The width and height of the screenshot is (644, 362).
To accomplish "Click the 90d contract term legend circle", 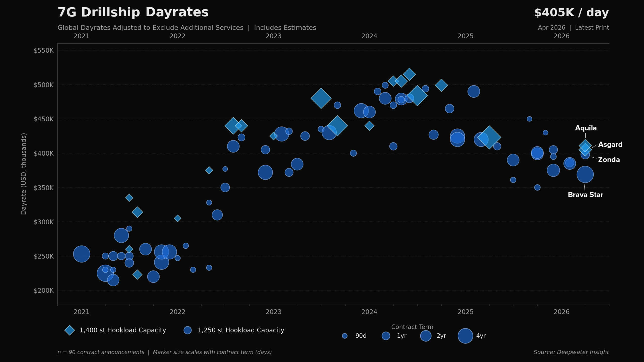I will pos(345,336).
